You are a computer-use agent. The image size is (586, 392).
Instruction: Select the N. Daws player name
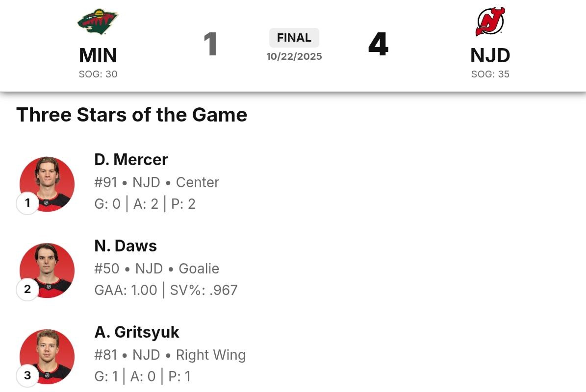pos(126,246)
